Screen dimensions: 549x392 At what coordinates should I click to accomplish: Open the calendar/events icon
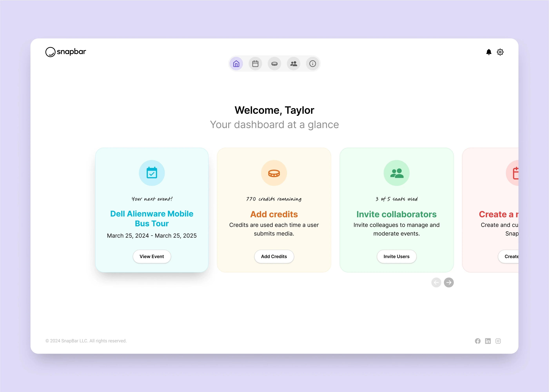tap(255, 64)
